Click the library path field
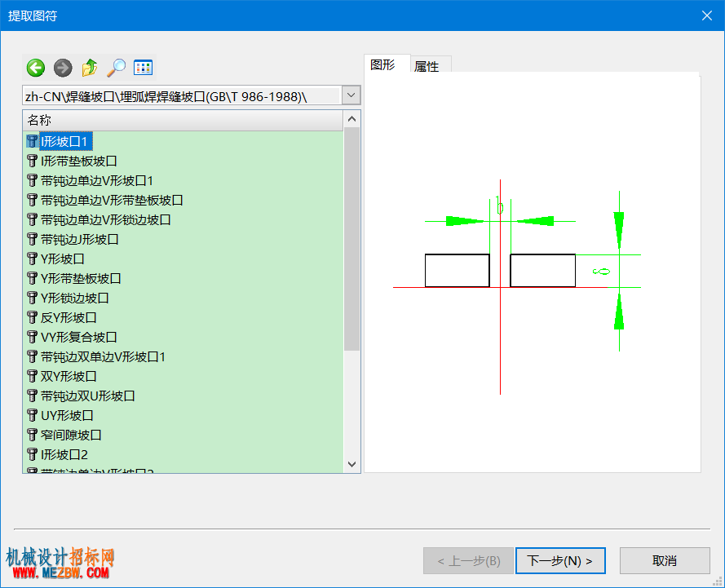Viewport: 725px width, 588px height. (x=182, y=96)
